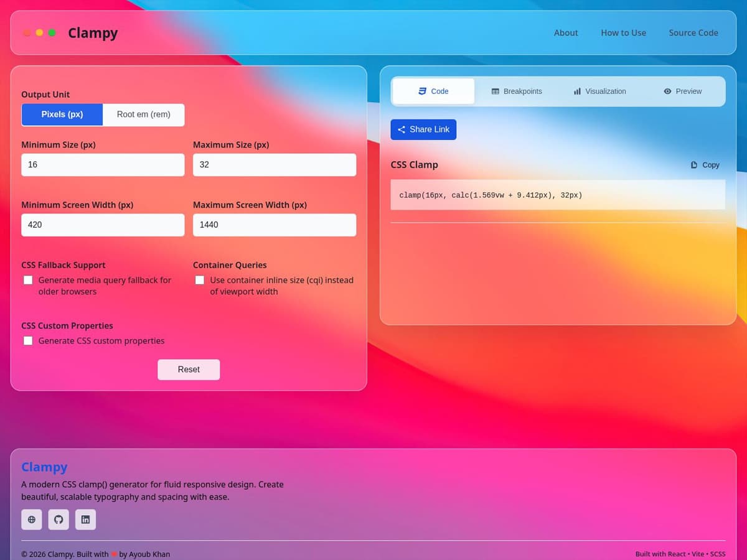Focus the Maximum Size input field
The image size is (747, 560).
point(275,165)
